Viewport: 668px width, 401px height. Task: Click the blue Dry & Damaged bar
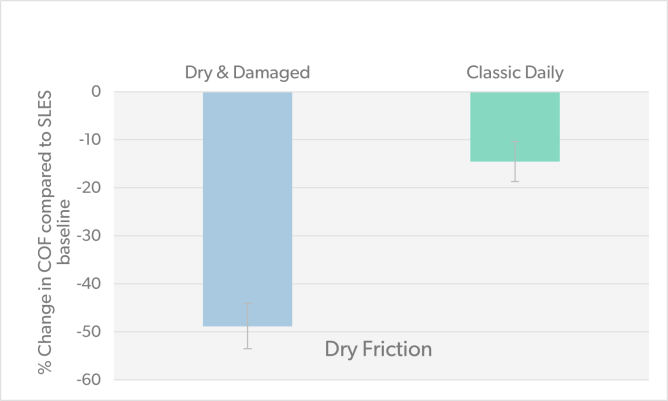click(248, 209)
